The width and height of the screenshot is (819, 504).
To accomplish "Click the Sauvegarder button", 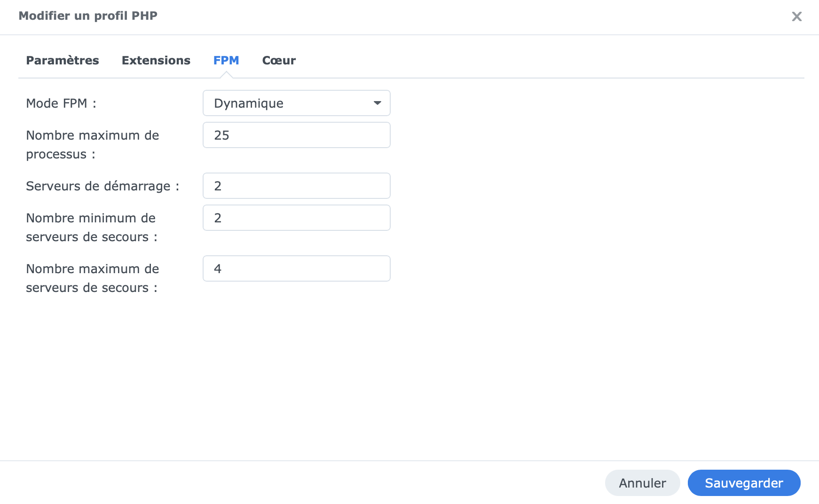I will pos(744,483).
